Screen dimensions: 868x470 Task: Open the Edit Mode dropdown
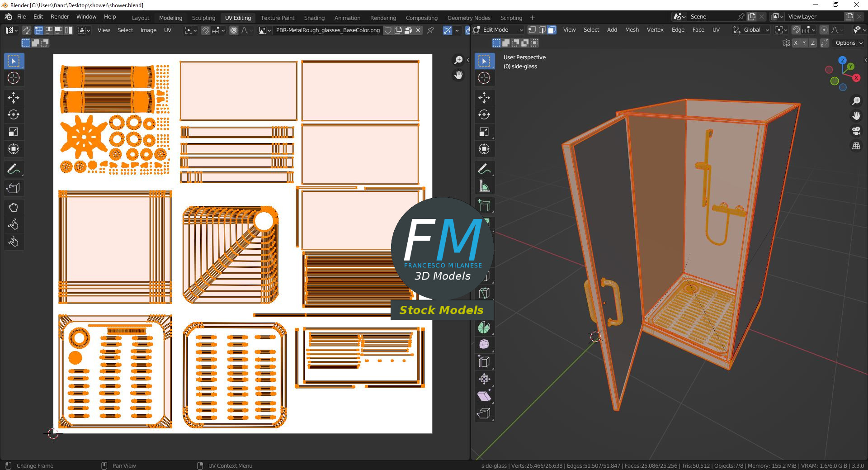pyautogui.click(x=498, y=30)
